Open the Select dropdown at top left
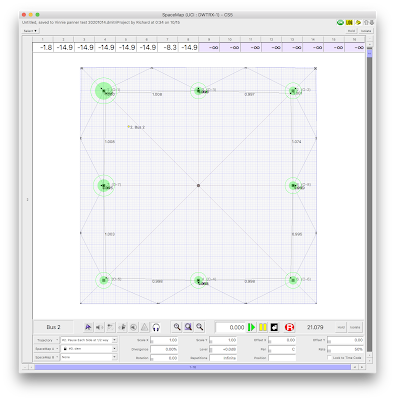 coord(30,31)
